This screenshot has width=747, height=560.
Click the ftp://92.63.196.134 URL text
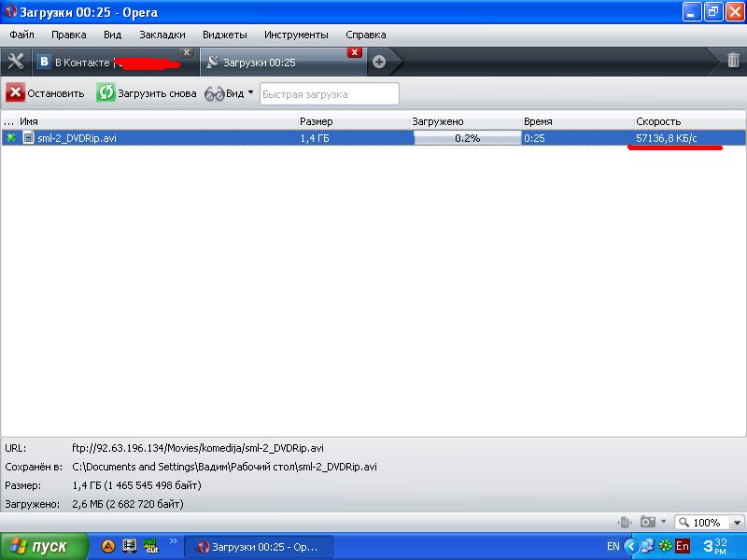point(198,448)
